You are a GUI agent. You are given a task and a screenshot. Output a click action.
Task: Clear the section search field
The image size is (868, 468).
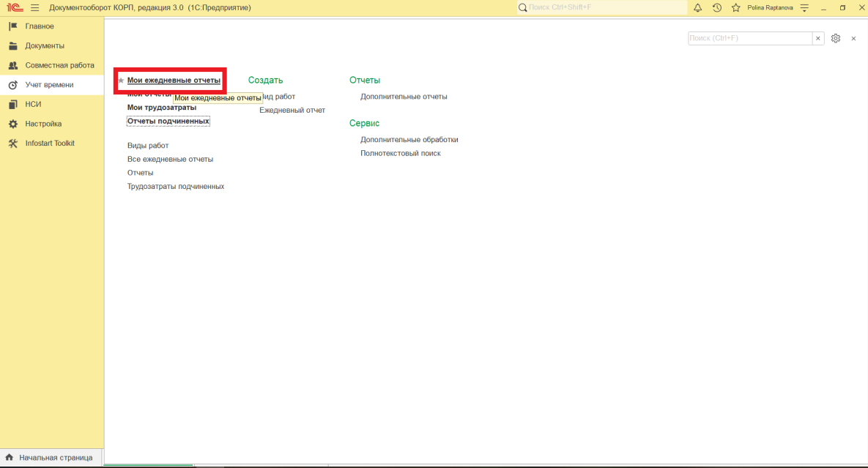pyautogui.click(x=818, y=38)
